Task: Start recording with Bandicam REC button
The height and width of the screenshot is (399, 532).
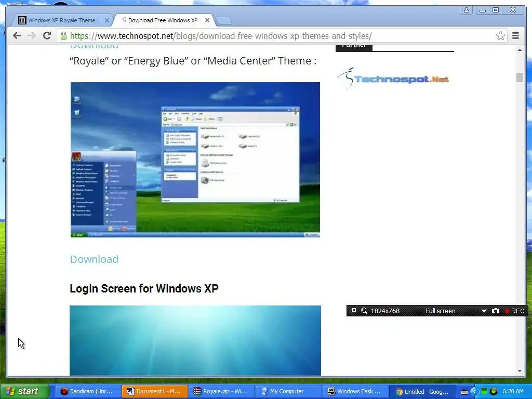Action: tap(515, 311)
